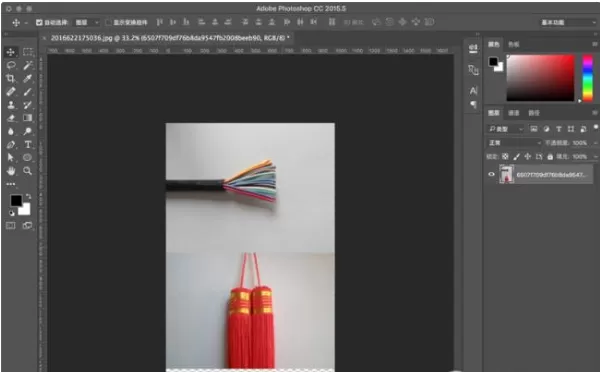Open the workspace switcher dropdown
The width and height of the screenshot is (600, 372).
click(568, 23)
